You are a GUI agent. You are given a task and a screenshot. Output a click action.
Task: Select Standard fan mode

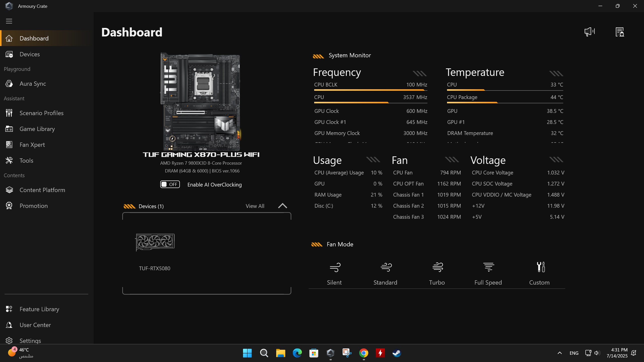(385, 273)
